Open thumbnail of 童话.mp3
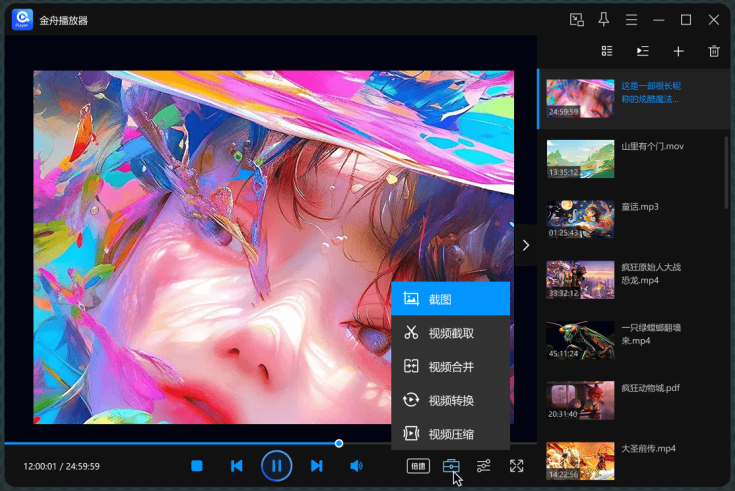Screen dimensions: 735x491 [580, 219]
